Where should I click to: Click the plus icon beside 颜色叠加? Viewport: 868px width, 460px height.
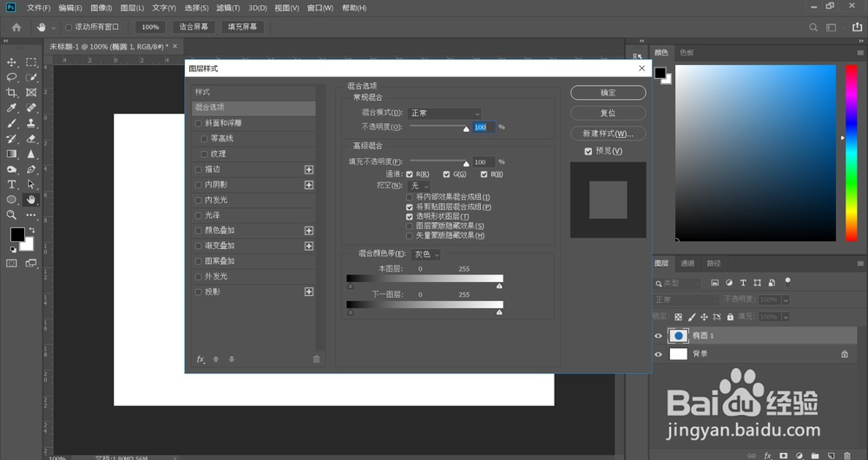tap(309, 230)
